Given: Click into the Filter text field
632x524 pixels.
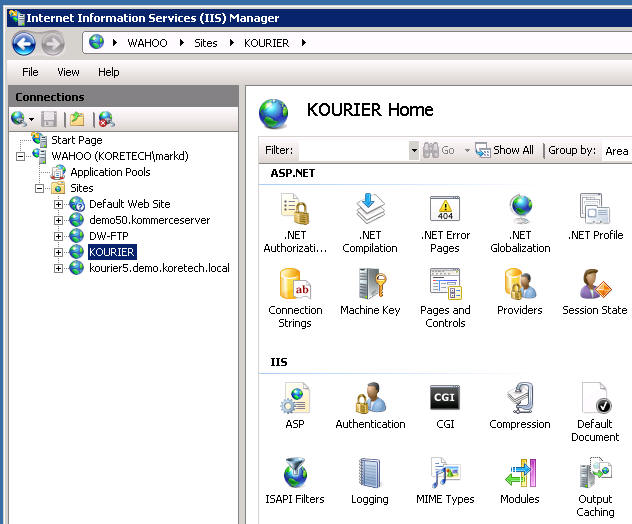Looking at the screenshot, I should click(353, 150).
